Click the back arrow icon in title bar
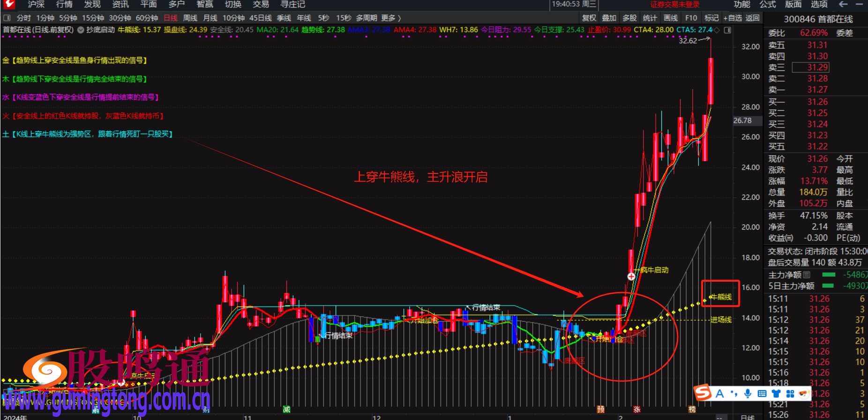 pos(843,4)
